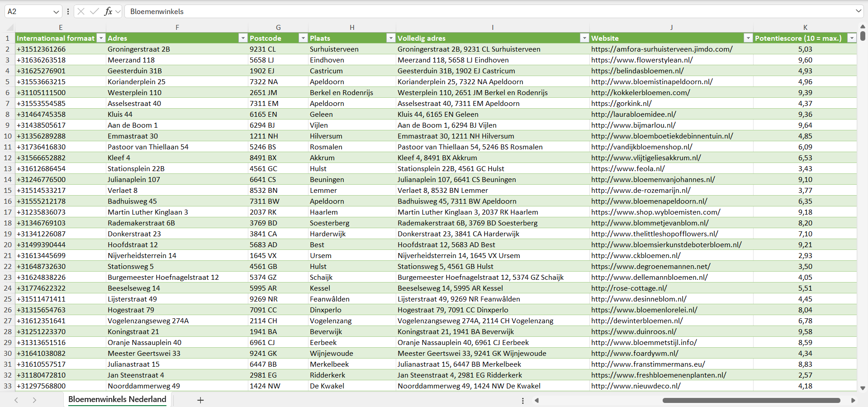The width and height of the screenshot is (868, 407).
Task: Click the Enter checkmark in formula bar
Action: pyautogui.click(x=94, y=11)
